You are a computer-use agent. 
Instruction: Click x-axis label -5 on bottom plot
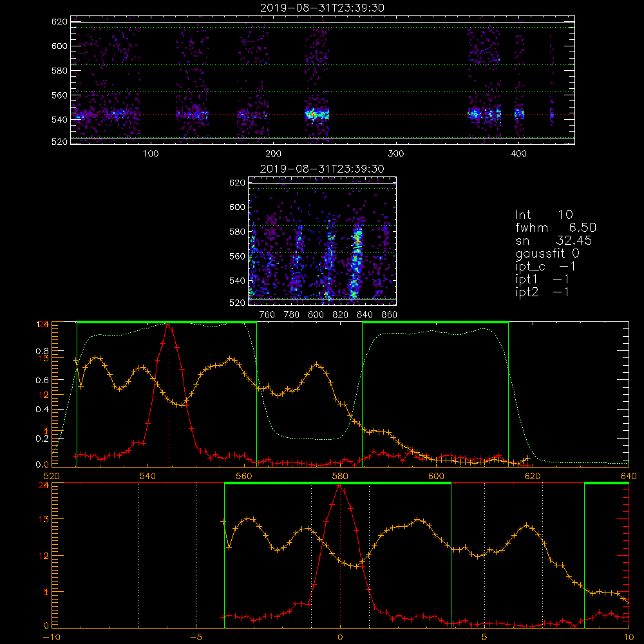196,638
